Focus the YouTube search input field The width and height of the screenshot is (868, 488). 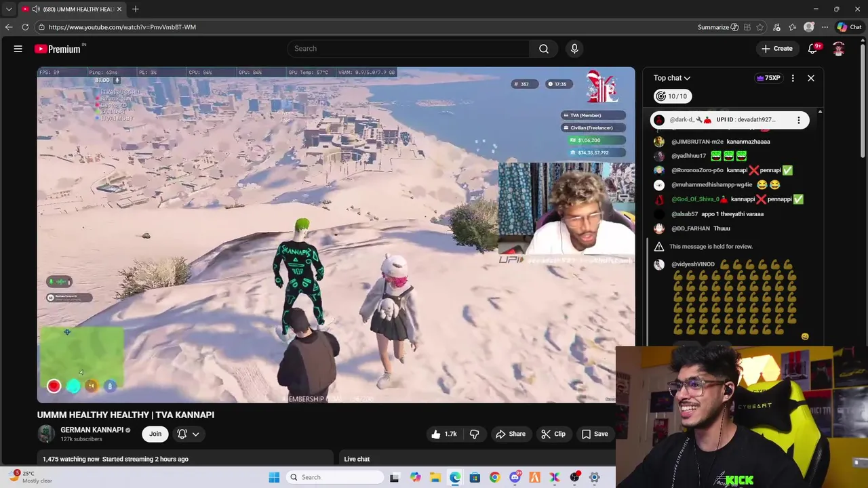[408, 49]
